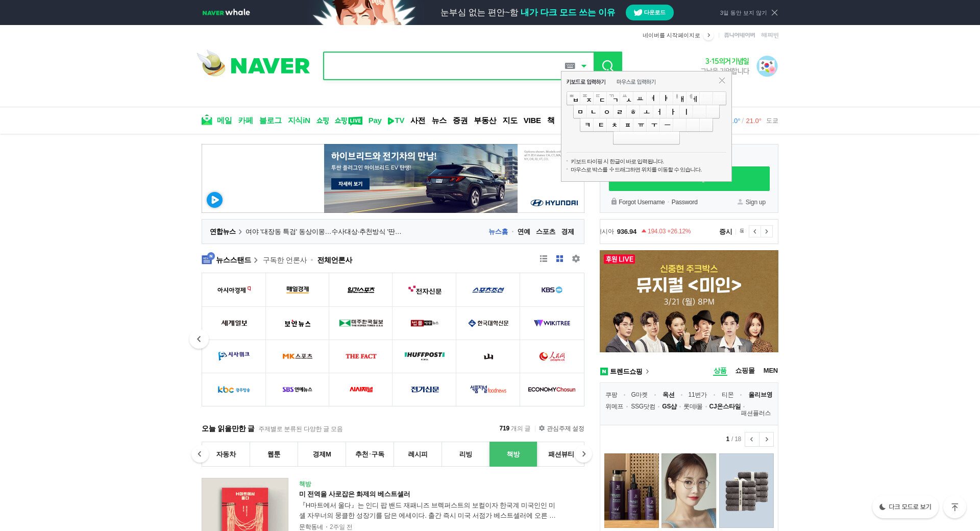Switch to 스포츠 in news bar
Image resolution: width=980 pixels, height=531 pixels.
pyautogui.click(x=546, y=232)
